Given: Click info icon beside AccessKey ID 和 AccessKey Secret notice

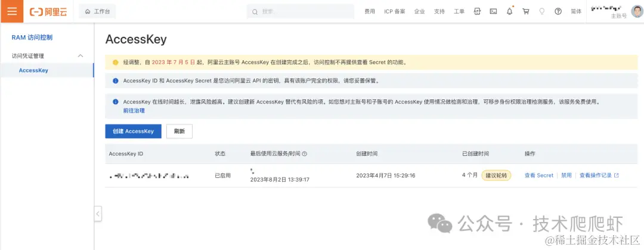Looking at the screenshot, I should click(x=116, y=81).
